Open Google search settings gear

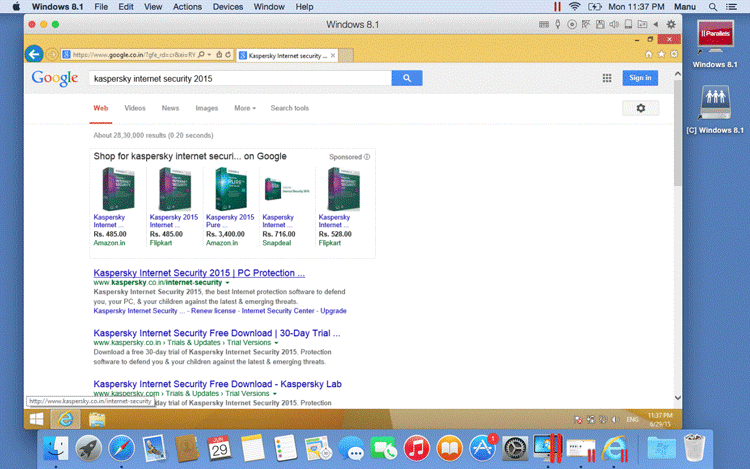coord(640,108)
